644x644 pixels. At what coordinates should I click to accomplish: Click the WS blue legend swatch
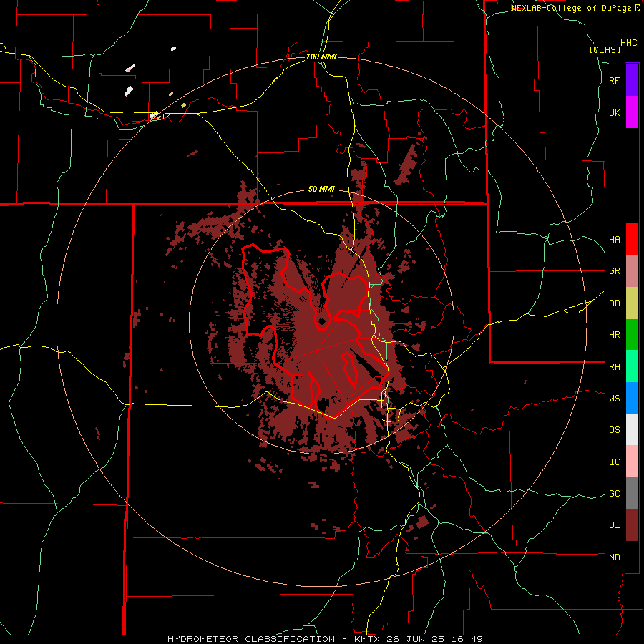pos(632,398)
